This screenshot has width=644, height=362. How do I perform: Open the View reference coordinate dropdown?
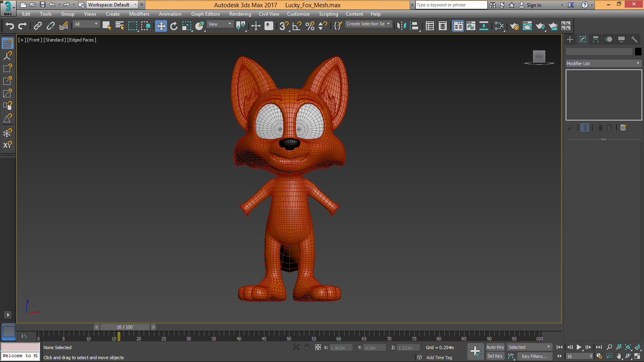click(220, 24)
